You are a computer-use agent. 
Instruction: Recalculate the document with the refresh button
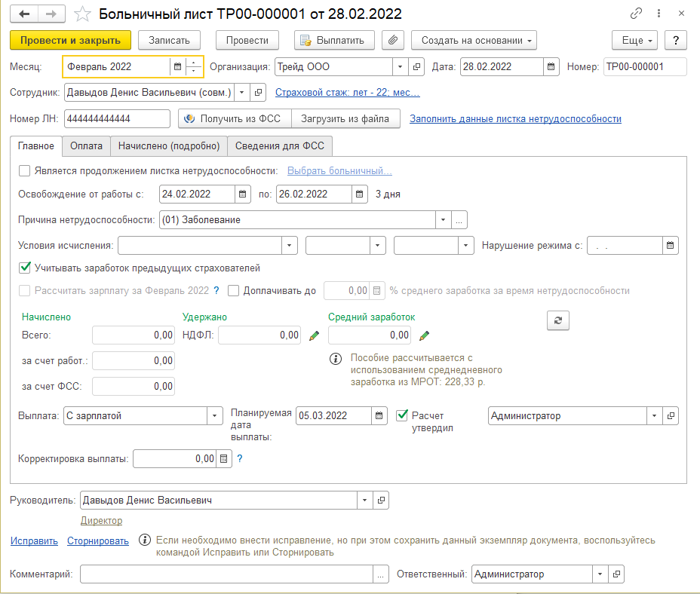click(558, 320)
